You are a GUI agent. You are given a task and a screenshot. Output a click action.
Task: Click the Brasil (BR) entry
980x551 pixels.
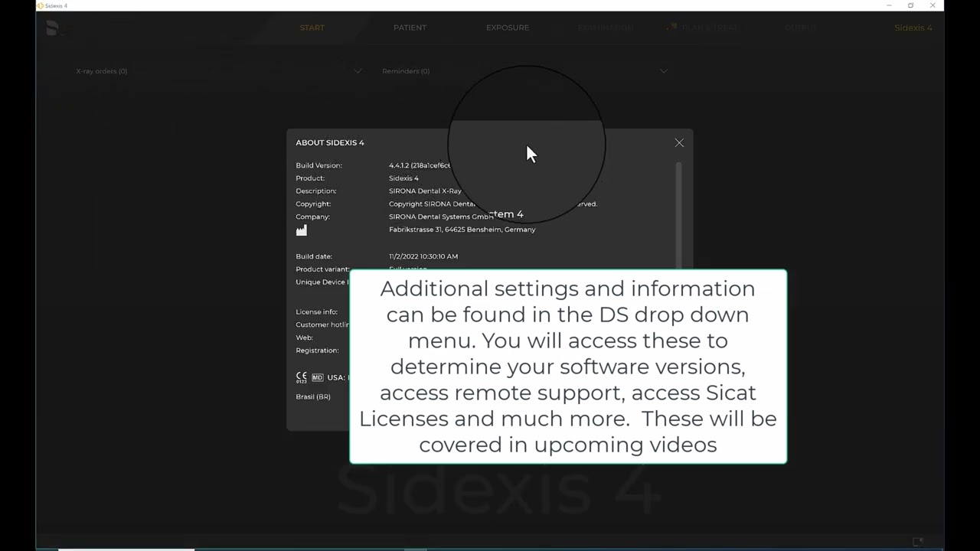coord(313,396)
